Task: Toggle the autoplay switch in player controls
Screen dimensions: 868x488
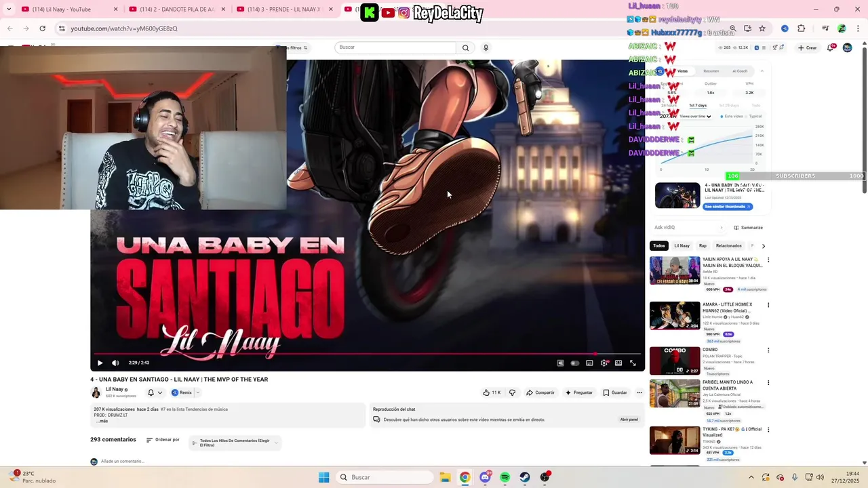Action: point(575,363)
